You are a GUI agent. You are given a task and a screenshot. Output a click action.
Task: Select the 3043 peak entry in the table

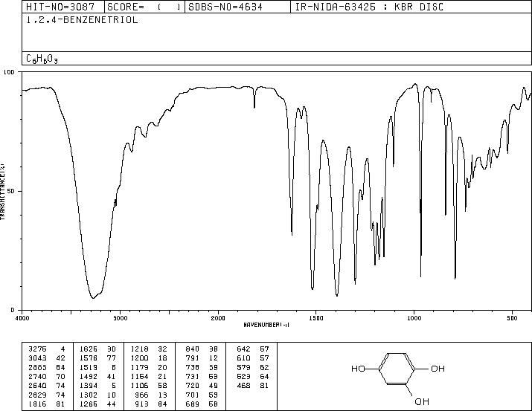pyautogui.click(x=46, y=358)
